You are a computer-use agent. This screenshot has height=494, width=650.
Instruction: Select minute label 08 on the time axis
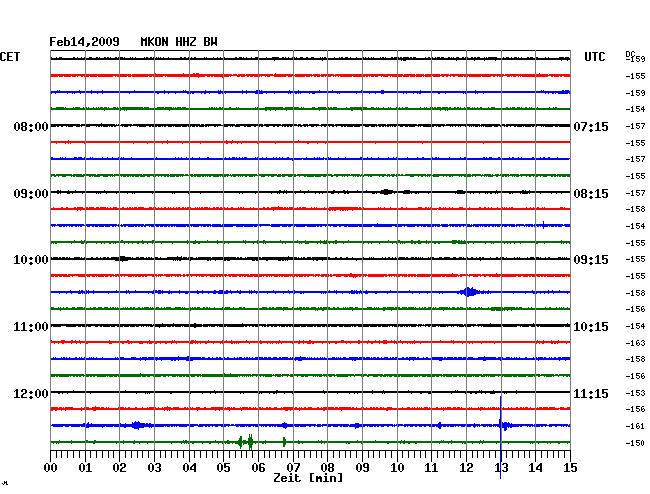tap(327, 468)
